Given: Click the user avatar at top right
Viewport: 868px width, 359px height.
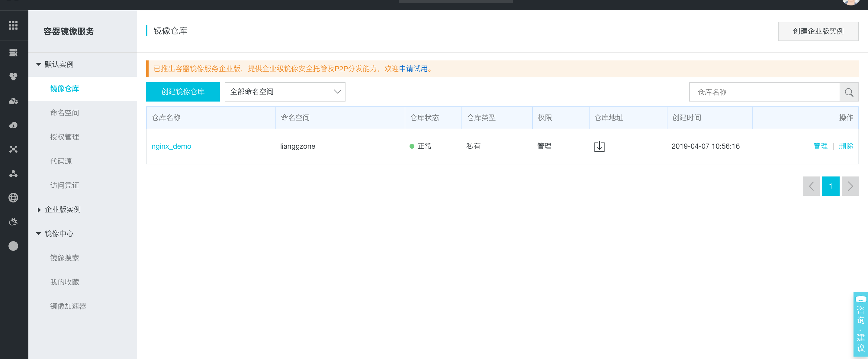Looking at the screenshot, I should point(851,2).
